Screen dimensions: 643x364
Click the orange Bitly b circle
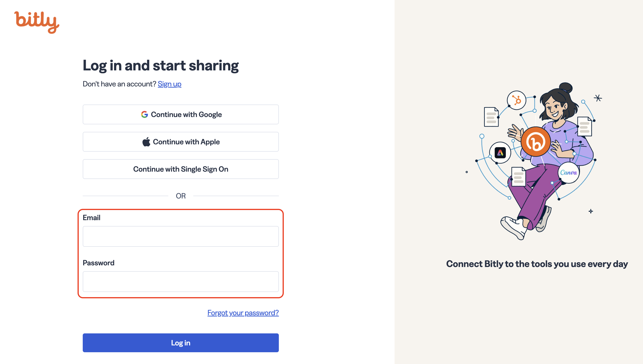click(x=536, y=142)
